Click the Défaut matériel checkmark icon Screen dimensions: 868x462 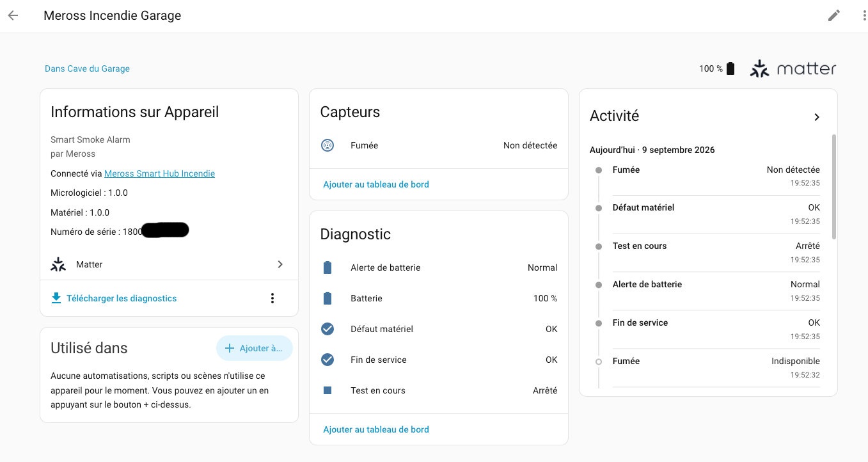[327, 329]
